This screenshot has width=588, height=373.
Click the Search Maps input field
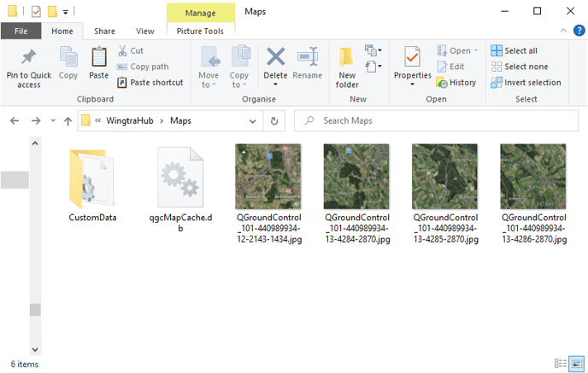tap(436, 121)
